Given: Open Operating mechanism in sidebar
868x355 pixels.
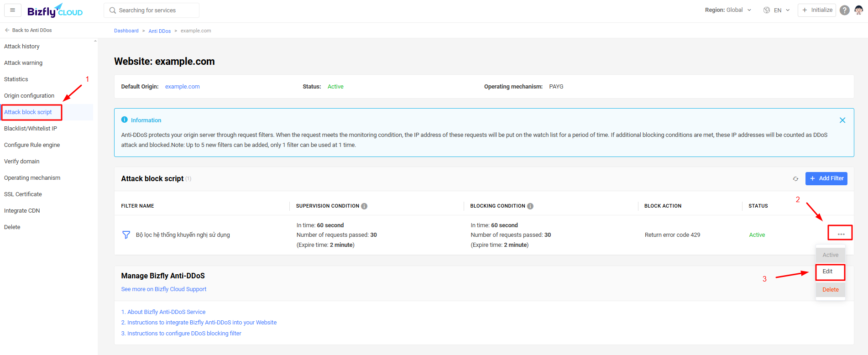Looking at the screenshot, I should click(32, 178).
